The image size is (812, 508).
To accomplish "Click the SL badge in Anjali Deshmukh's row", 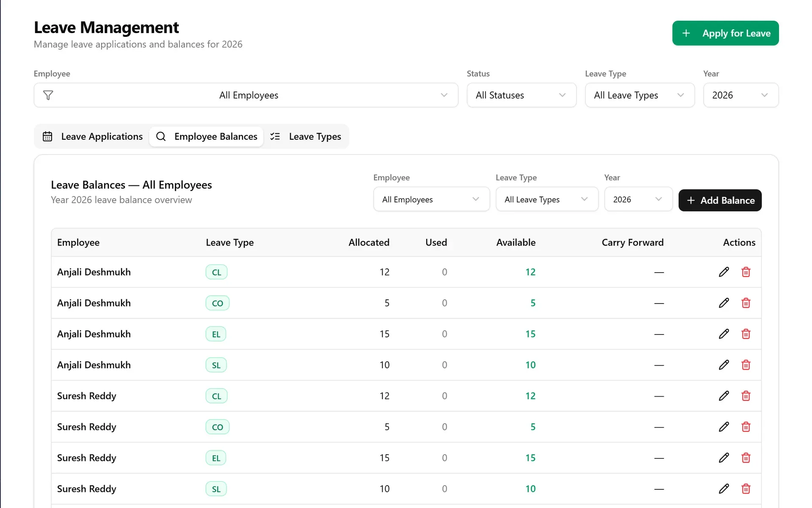I will tap(216, 365).
